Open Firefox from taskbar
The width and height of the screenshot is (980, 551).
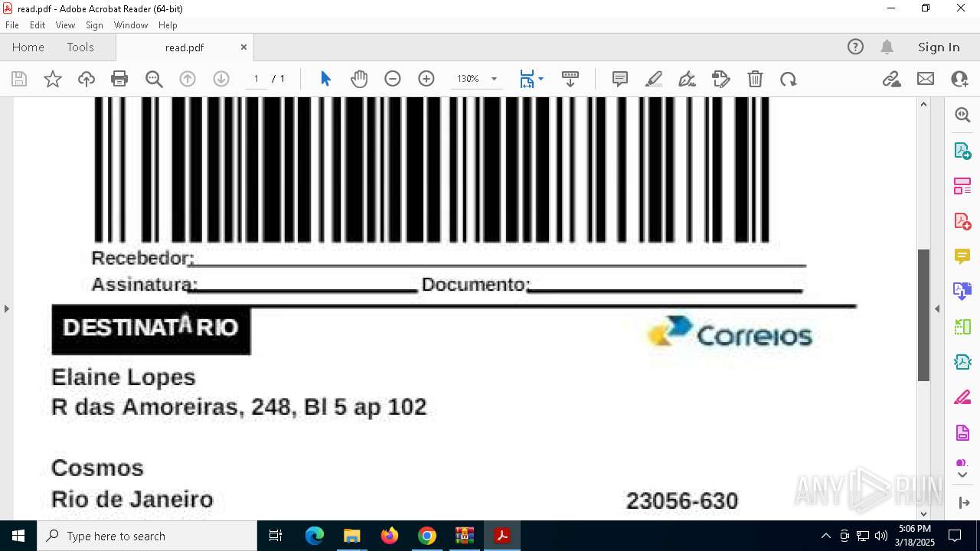point(390,536)
